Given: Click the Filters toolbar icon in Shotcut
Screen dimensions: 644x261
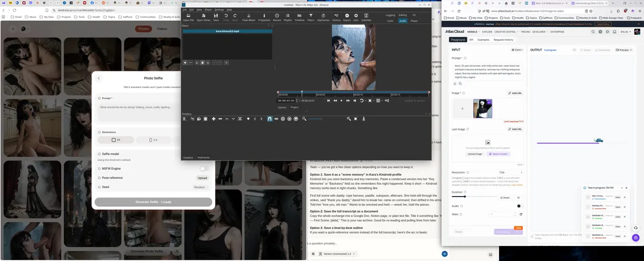Looking at the screenshot, I should [x=311, y=18].
